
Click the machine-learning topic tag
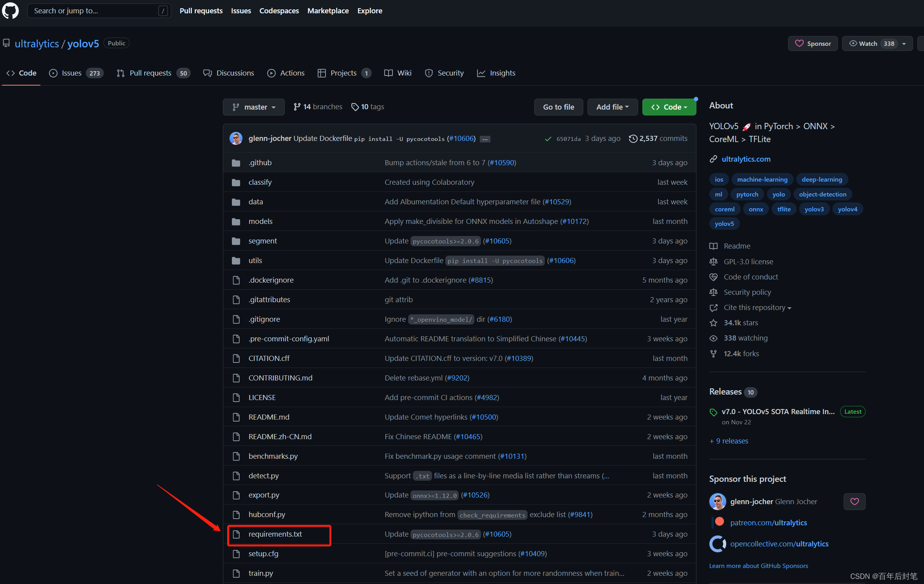tap(762, 180)
